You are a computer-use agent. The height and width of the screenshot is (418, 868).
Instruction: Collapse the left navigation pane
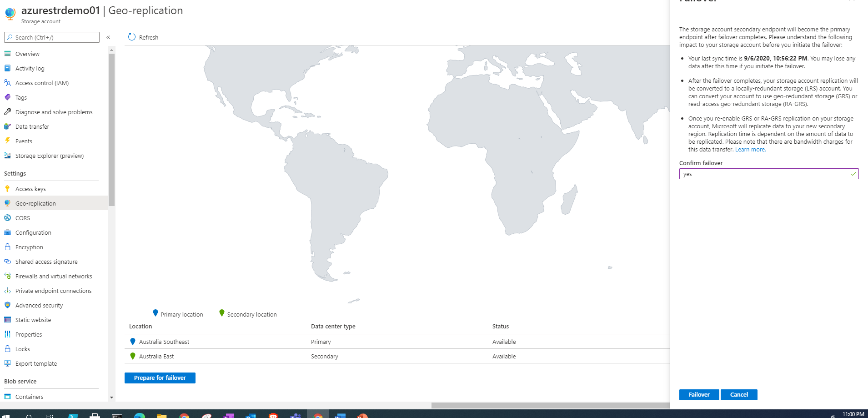point(109,37)
